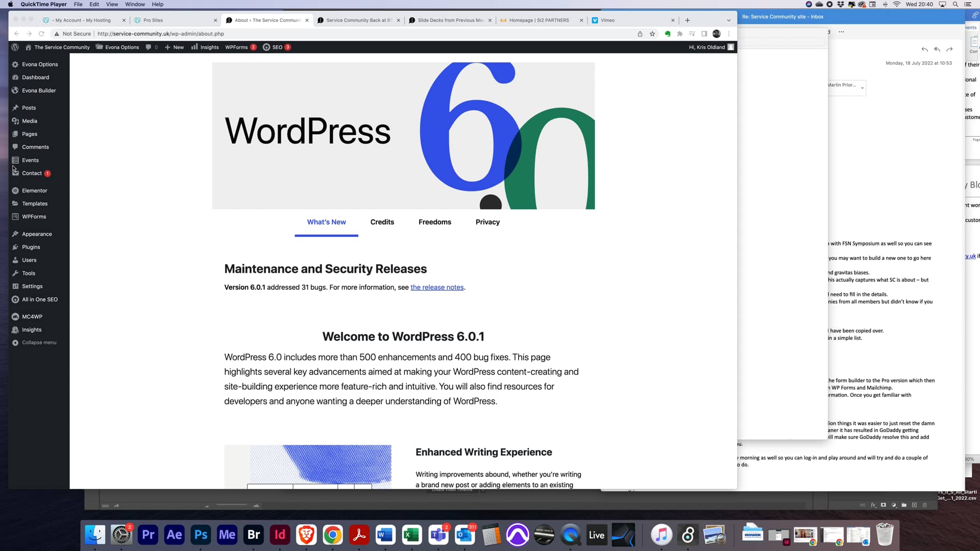The height and width of the screenshot is (551, 980).
Task: Open the Appearance section via its brush icon
Action: pos(16,234)
